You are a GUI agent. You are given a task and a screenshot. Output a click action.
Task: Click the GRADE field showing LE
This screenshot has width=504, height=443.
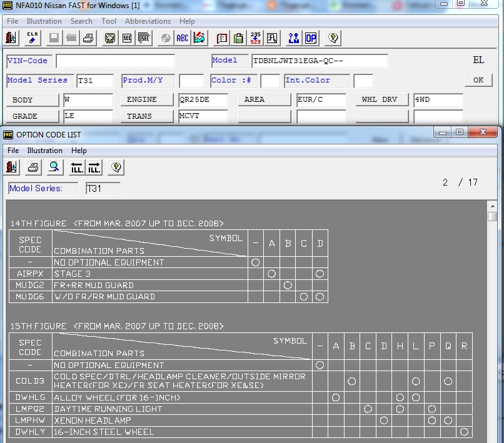(88, 116)
